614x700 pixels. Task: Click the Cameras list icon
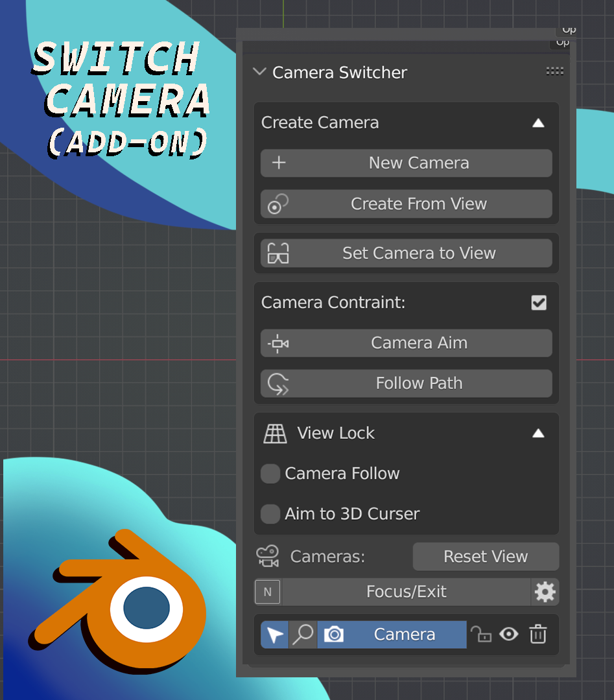[268, 556]
